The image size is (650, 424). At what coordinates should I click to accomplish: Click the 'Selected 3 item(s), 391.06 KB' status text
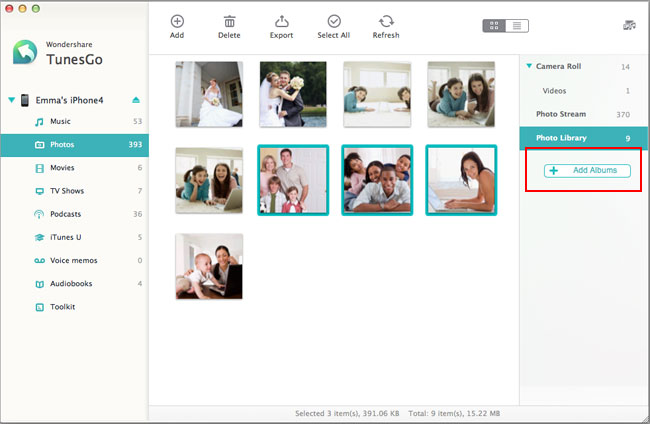pyautogui.click(x=347, y=413)
